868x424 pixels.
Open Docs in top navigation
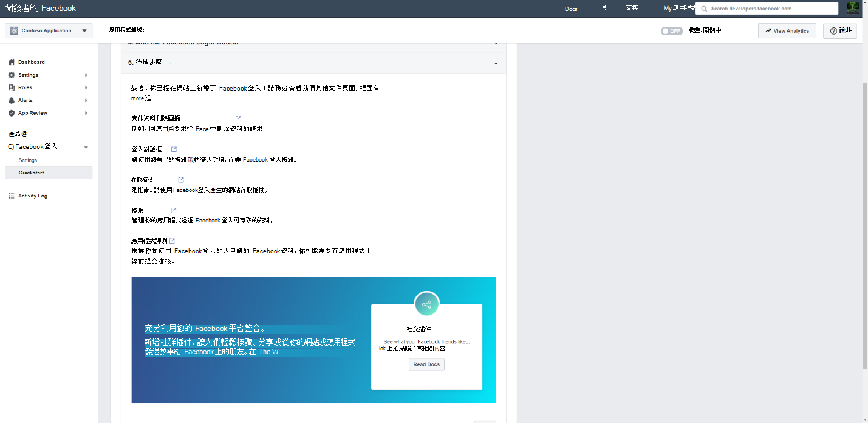pyautogui.click(x=571, y=9)
